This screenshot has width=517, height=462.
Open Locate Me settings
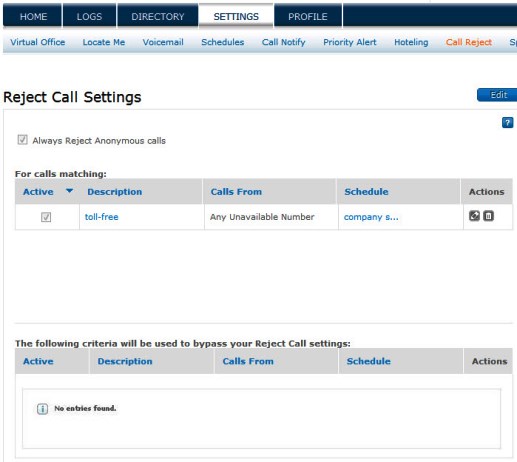point(104,42)
